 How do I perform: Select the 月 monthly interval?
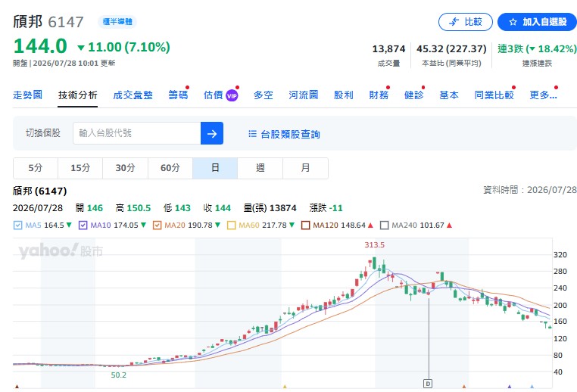tap(305, 168)
